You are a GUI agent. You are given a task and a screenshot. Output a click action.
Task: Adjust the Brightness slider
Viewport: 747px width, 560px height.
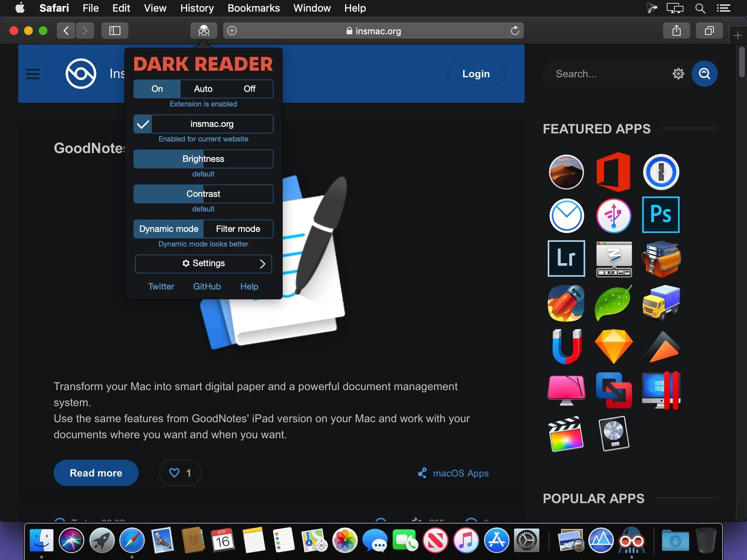click(x=203, y=159)
